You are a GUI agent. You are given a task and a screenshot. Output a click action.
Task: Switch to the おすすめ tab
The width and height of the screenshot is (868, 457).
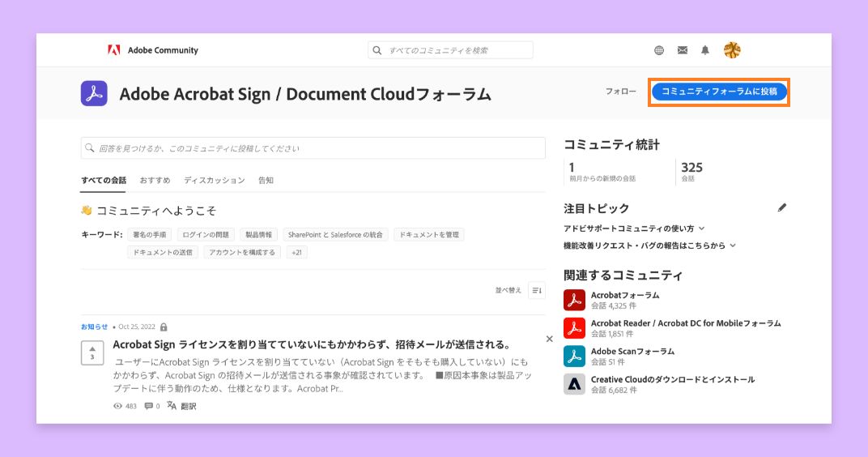coord(155,180)
